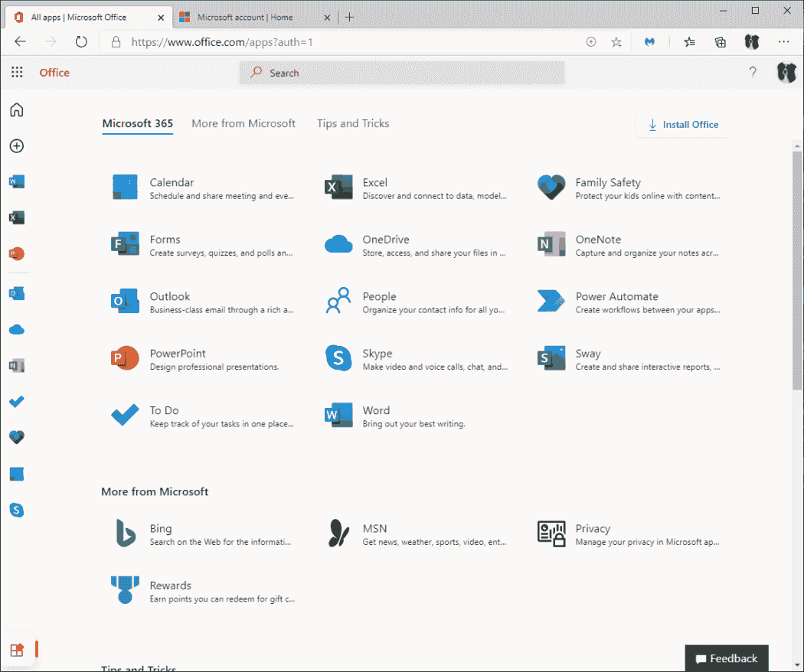Click the Install Office button
The image size is (804, 672).
click(x=681, y=125)
